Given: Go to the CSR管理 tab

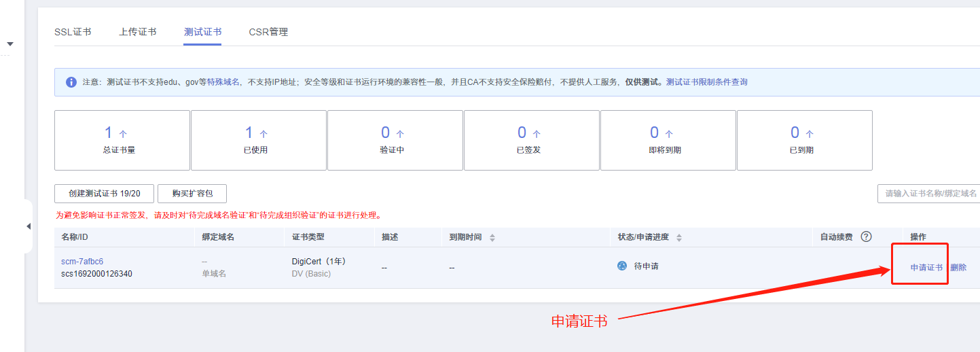Looking at the screenshot, I should click(x=268, y=32).
